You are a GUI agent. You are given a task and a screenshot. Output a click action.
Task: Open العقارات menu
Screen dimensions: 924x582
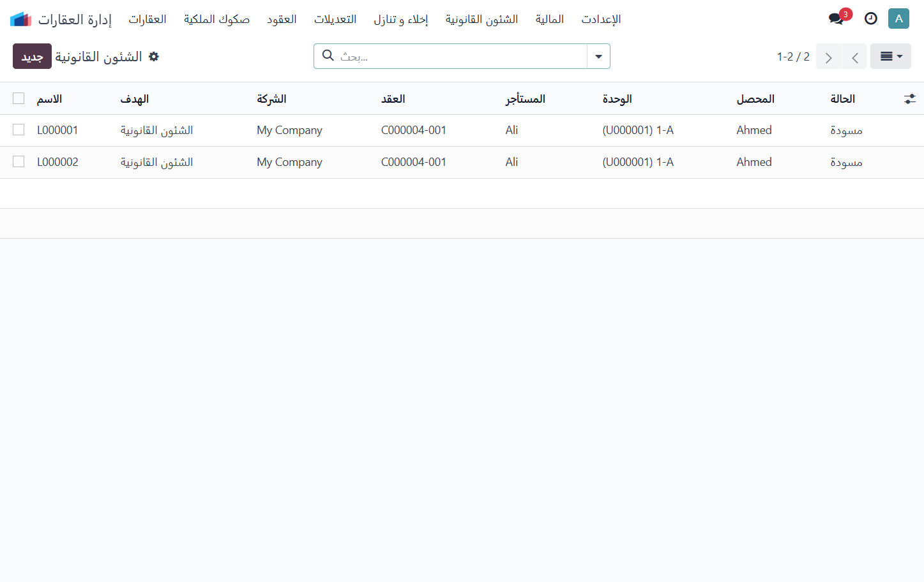pyautogui.click(x=148, y=19)
